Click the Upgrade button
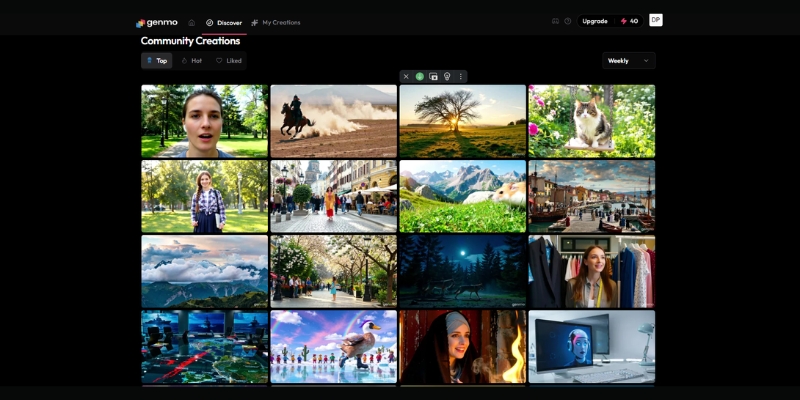The width and height of the screenshot is (800, 400). click(x=595, y=21)
